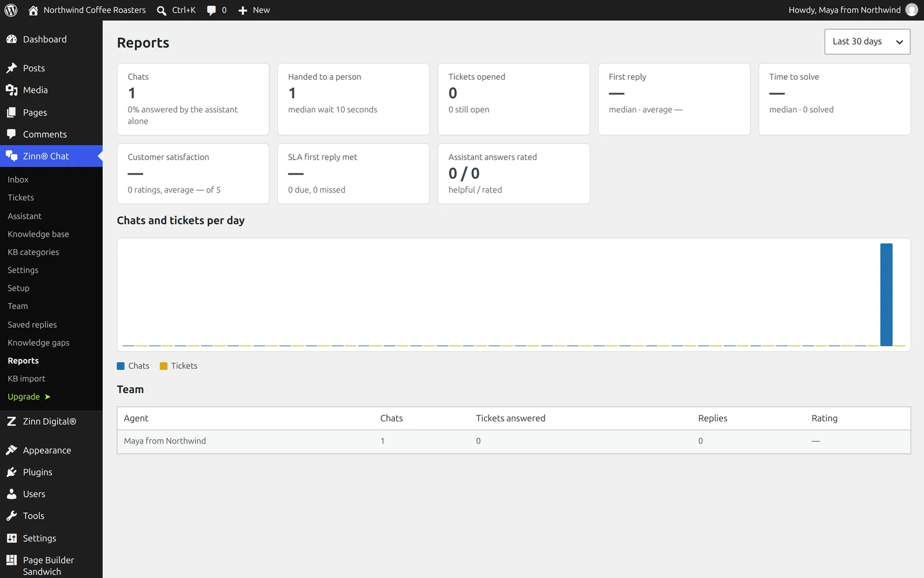
Task: Click the dropdown chevron beside Last 30 days
Action: point(899,42)
